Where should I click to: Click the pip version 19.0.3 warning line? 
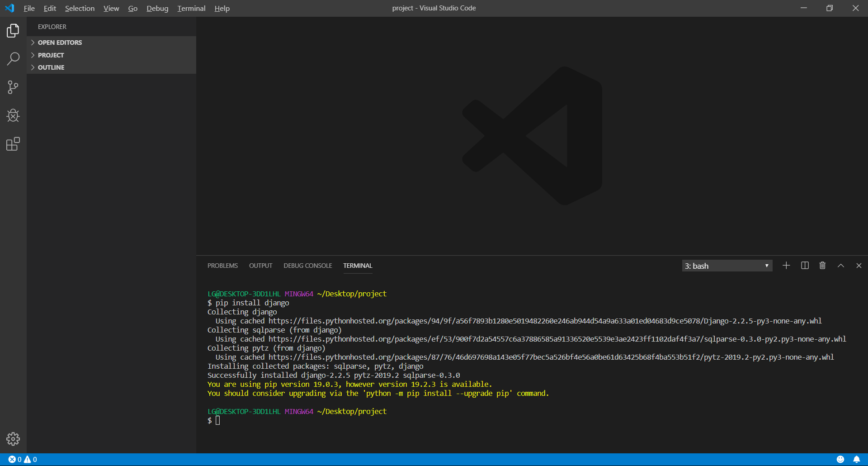click(x=349, y=384)
